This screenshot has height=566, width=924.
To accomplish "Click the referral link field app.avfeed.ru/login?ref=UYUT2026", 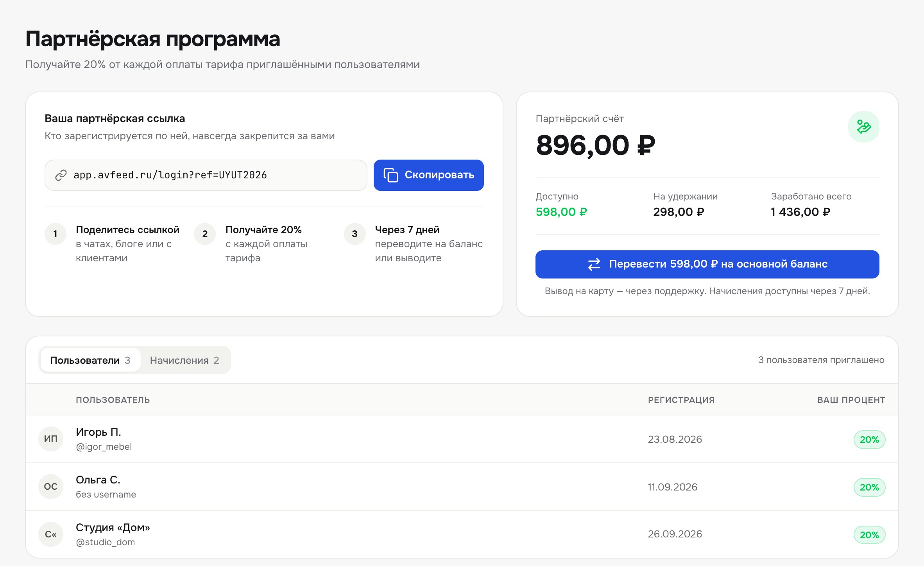I will point(206,175).
